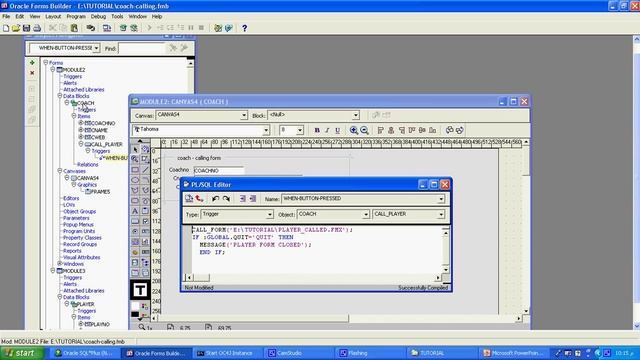640x360 pixels.
Task: Open the Name WHEN-BUTTON-PRESSED dropdown
Action: click(x=441, y=199)
